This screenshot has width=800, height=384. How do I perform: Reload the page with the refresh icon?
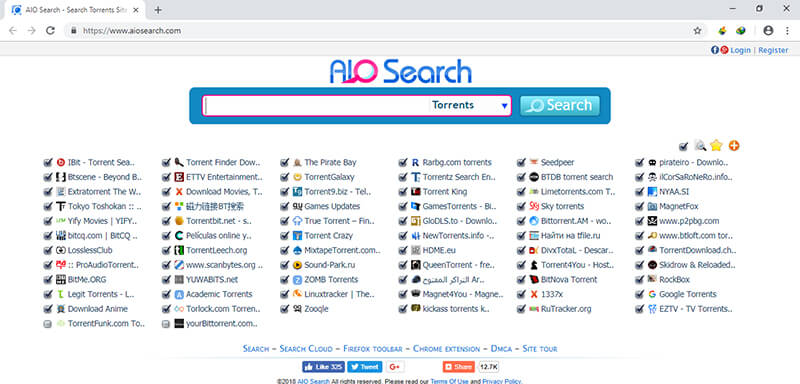(50, 31)
